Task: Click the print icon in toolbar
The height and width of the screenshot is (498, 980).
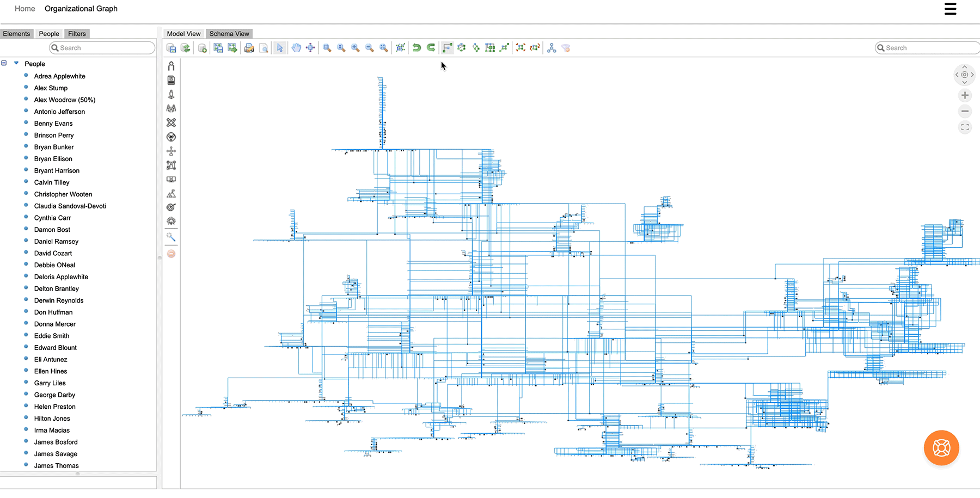Action: coord(249,48)
